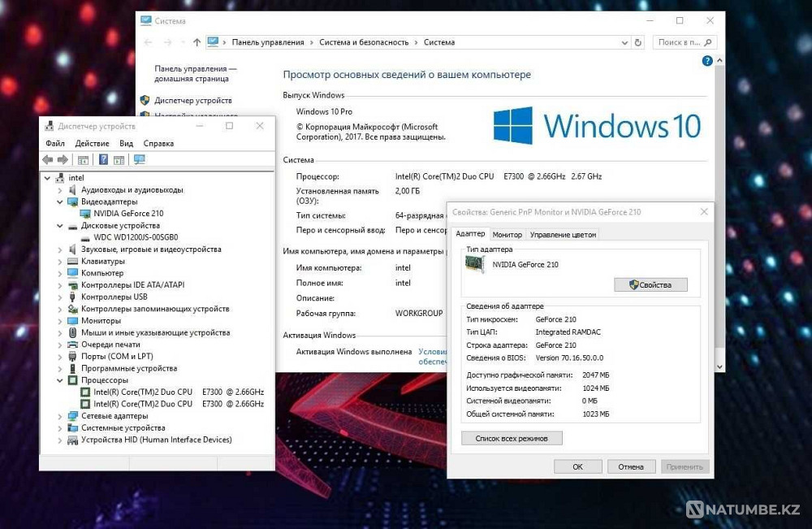Open Список всех режимов dialog

(x=512, y=437)
